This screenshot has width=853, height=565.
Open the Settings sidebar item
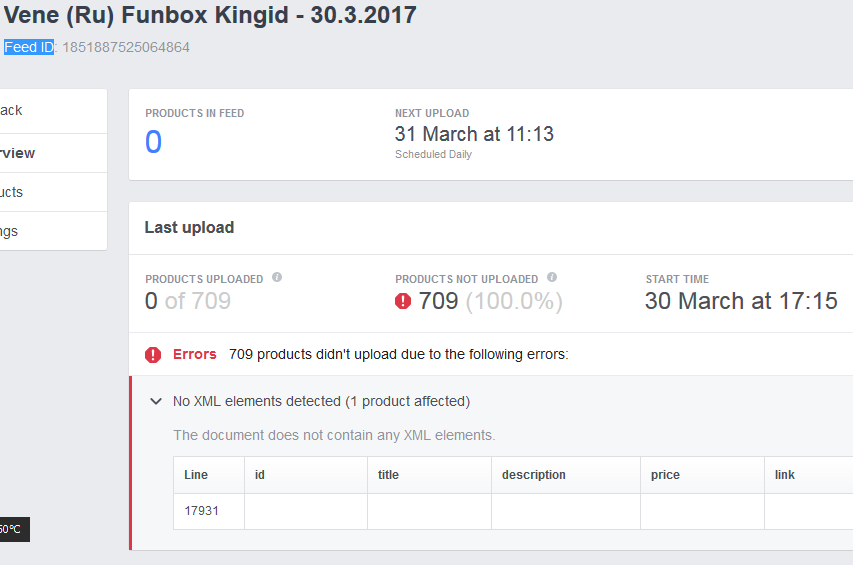click(10, 231)
